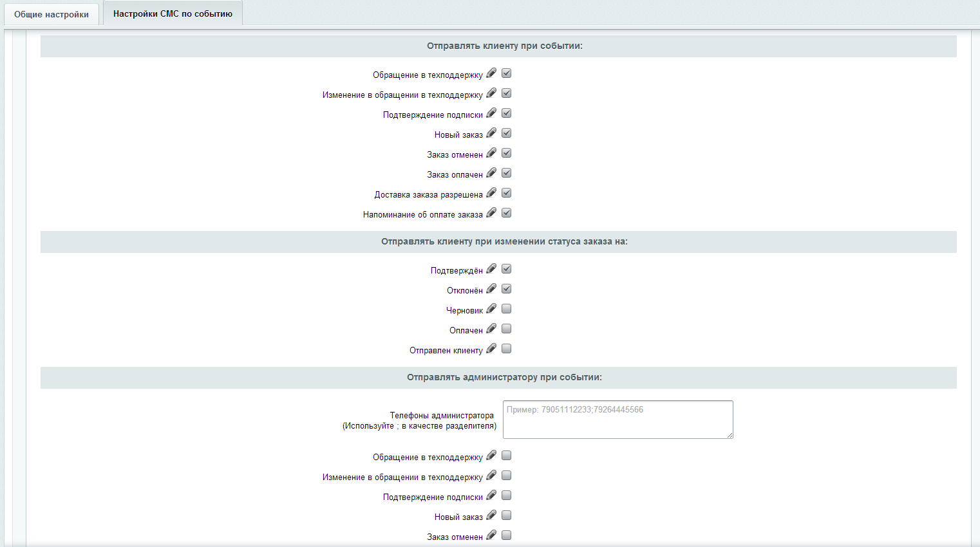The width and height of the screenshot is (980, 547).
Task: Click pencil icon next to 'Оплачен' status
Action: point(491,329)
